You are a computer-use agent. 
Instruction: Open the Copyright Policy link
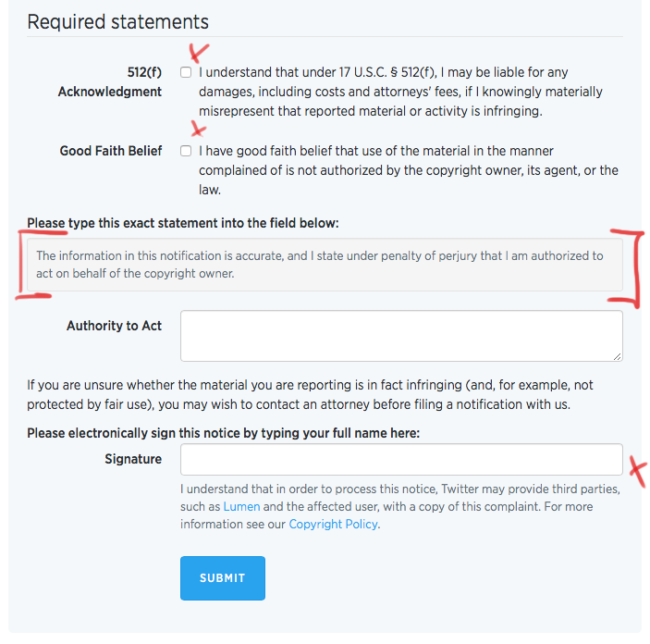click(x=333, y=524)
